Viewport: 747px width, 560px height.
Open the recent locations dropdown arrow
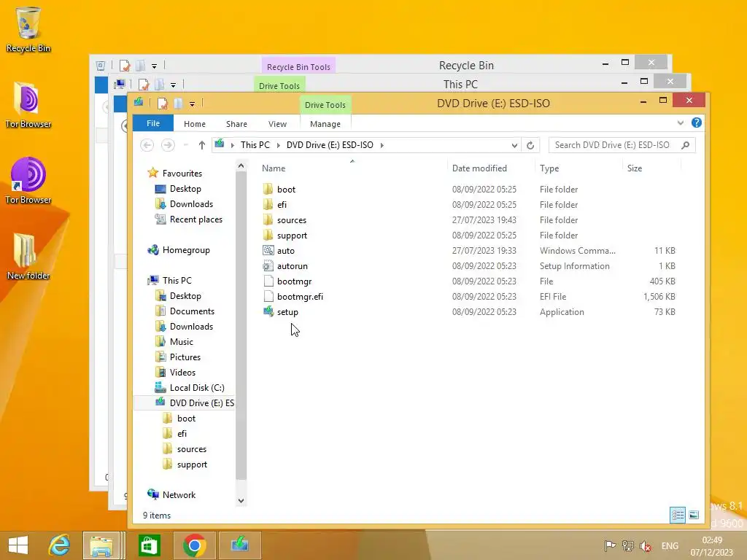click(186, 145)
